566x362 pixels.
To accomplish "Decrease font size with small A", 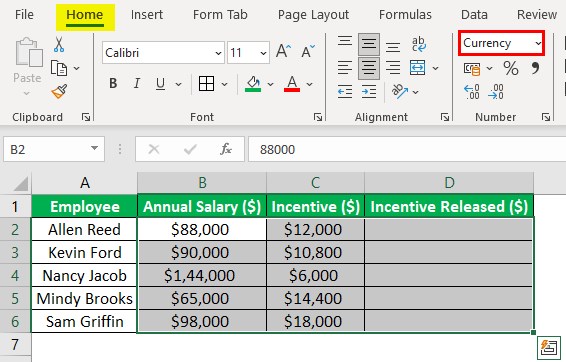I will 308,51.
